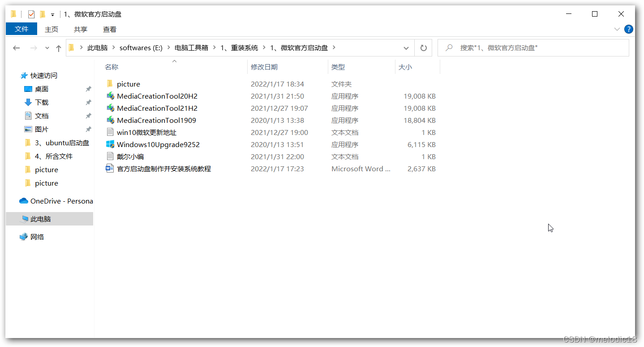Expand the chevron after softwares (E:)

tap(169, 48)
